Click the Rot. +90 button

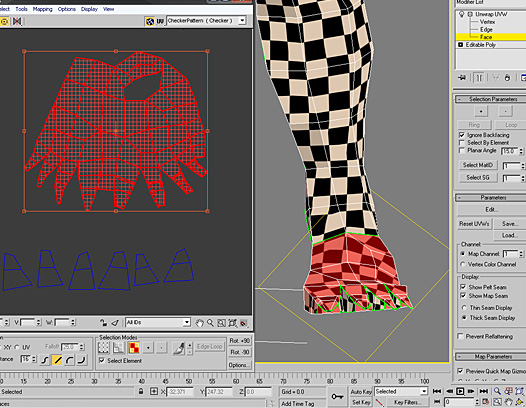click(x=240, y=341)
